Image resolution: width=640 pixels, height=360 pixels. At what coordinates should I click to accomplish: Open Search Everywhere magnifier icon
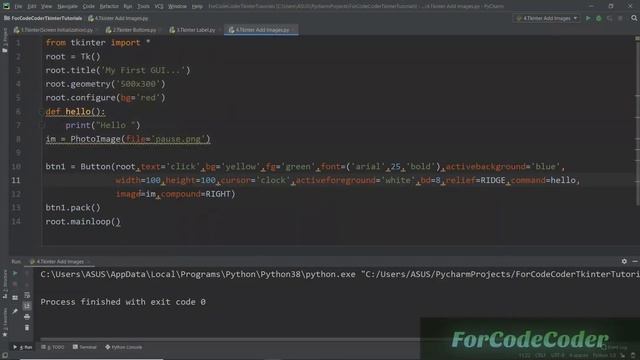[634, 18]
